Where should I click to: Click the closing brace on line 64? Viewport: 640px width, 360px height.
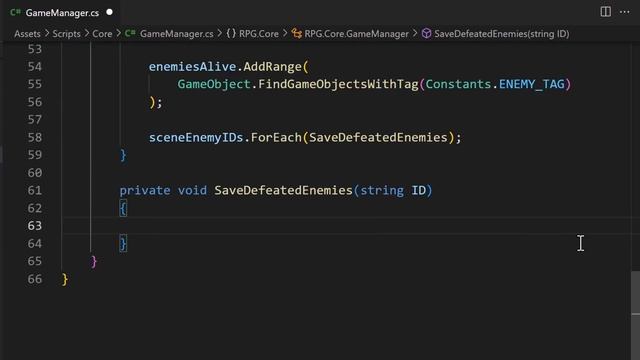point(123,244)
